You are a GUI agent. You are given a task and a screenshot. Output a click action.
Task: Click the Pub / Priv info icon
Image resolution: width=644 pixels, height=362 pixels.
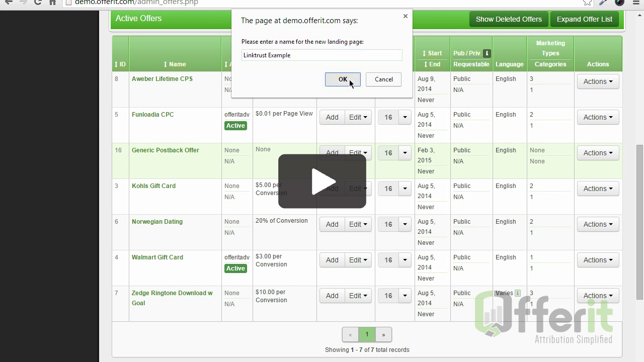487,53
